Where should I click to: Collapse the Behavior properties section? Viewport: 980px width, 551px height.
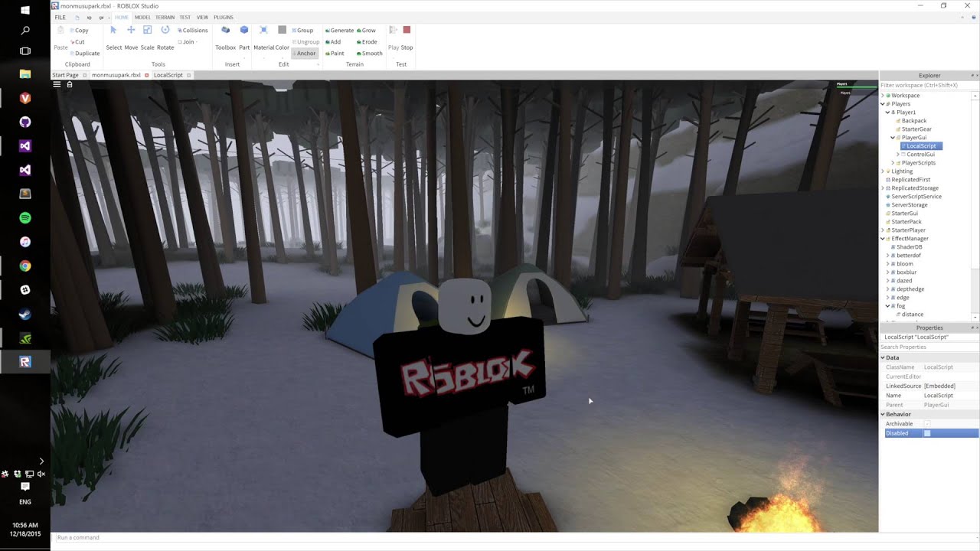coord(883,414)
